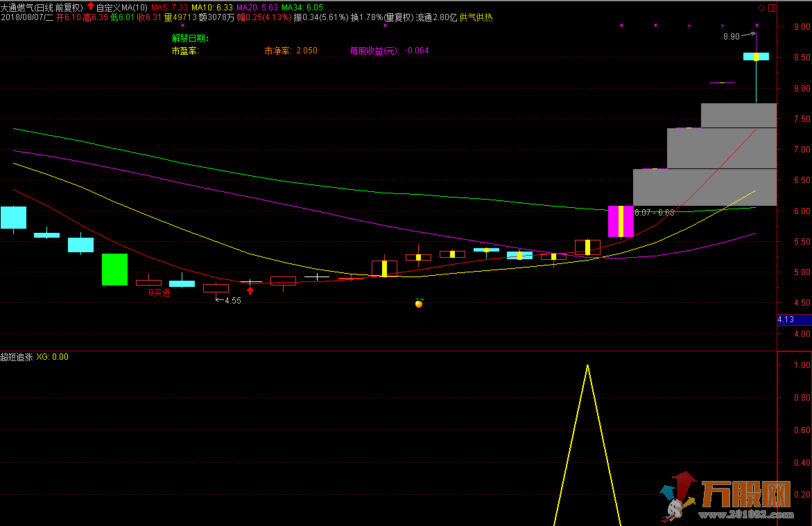Click the 7.50 price axis label
This screenshot has height=526, width=812.
(x=802, y=119)
